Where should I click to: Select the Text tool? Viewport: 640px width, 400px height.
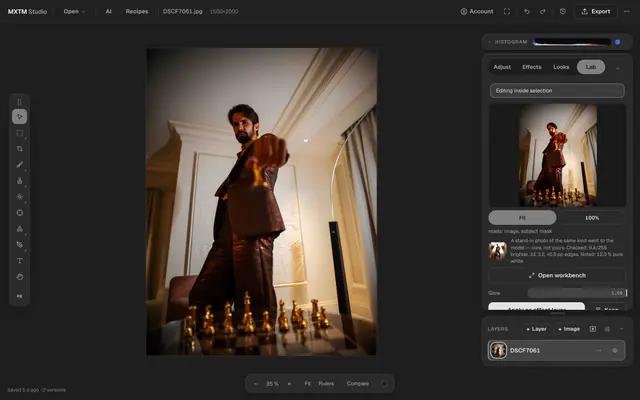coord(20,261)
